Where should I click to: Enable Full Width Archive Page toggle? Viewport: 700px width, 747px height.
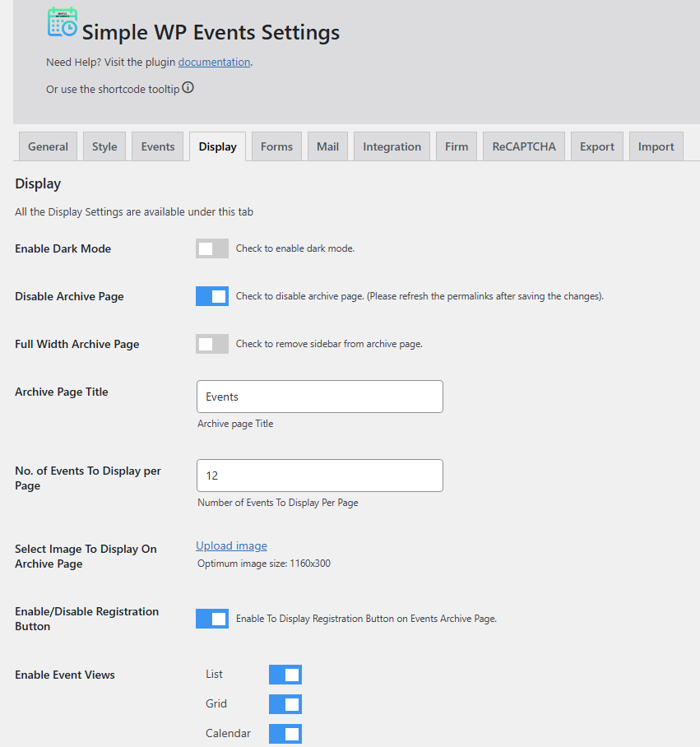(x=212, y=344)
